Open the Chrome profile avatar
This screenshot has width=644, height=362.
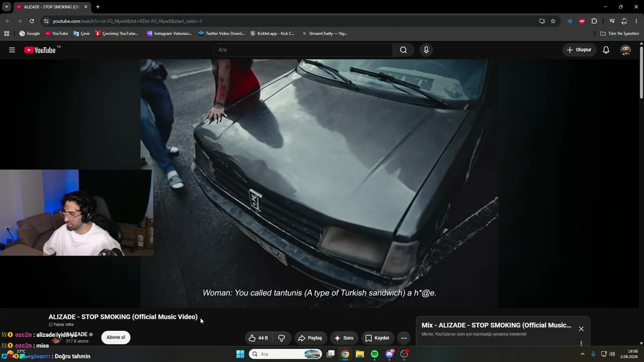(624, 21)
